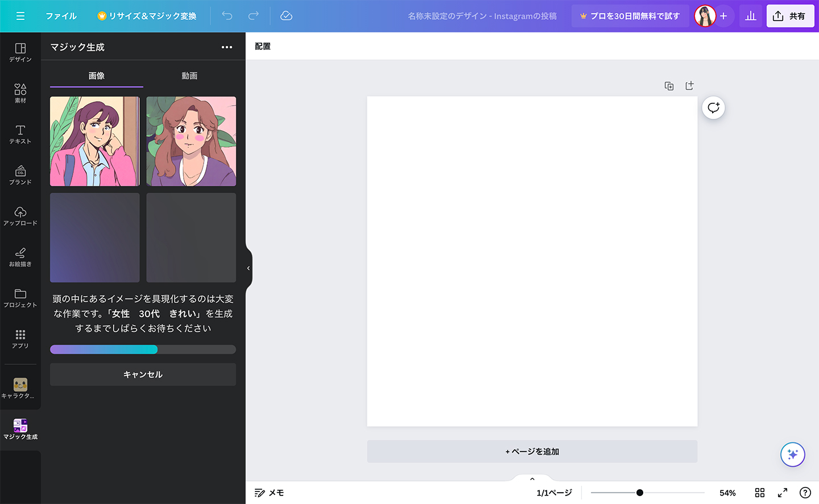Click プロを30日間無料で試す button
Image resolution: width=819 pixels, height=504 pixels.
point(630,16)
